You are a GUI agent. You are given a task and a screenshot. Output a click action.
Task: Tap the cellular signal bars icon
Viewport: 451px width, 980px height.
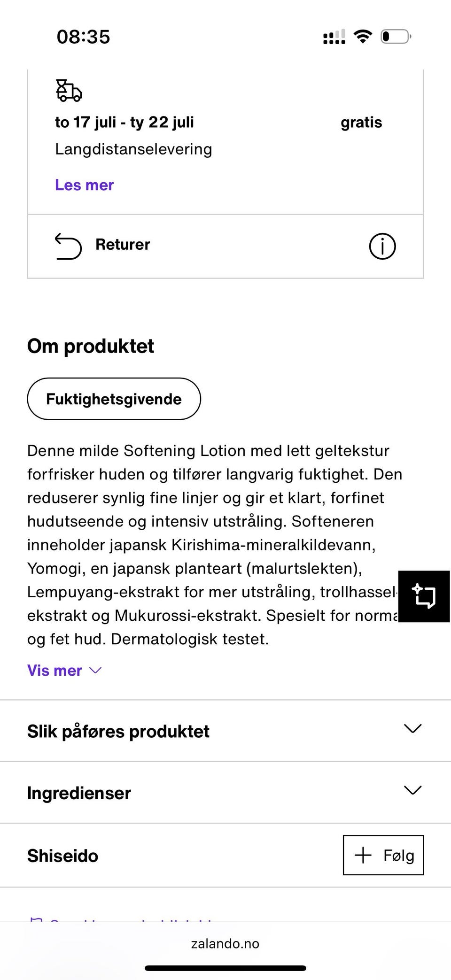[334, 37]
